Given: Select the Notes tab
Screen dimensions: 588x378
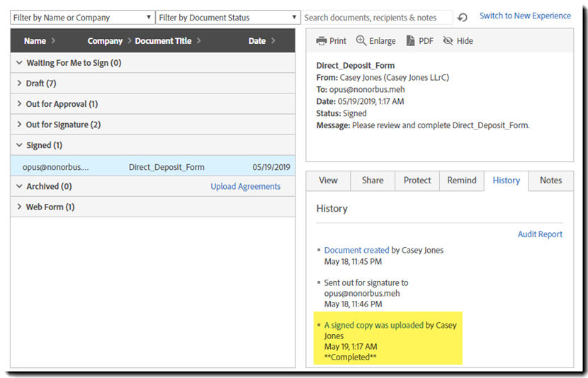Looking at the screenshot, I should (550, 181).
